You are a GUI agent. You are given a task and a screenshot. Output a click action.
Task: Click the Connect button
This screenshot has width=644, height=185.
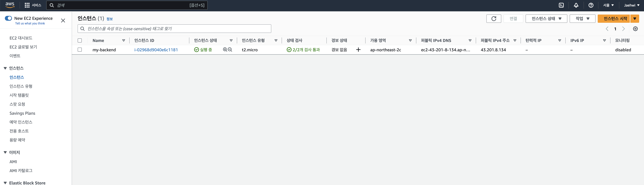(513, 19)
